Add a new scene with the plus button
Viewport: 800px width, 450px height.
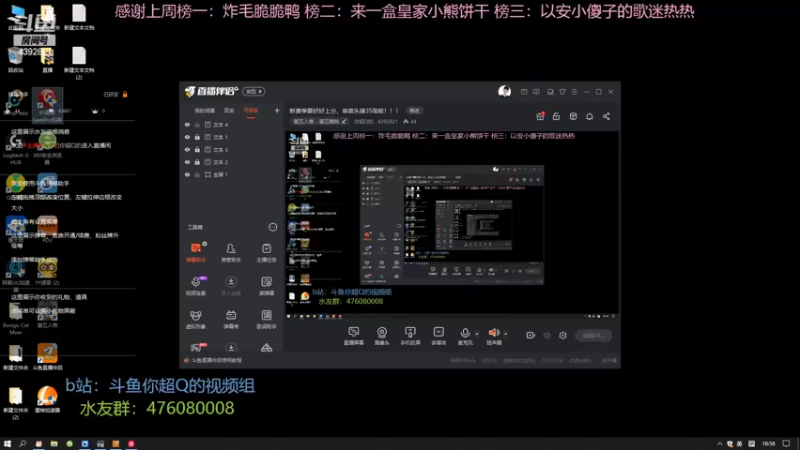(x=277, y=110)
